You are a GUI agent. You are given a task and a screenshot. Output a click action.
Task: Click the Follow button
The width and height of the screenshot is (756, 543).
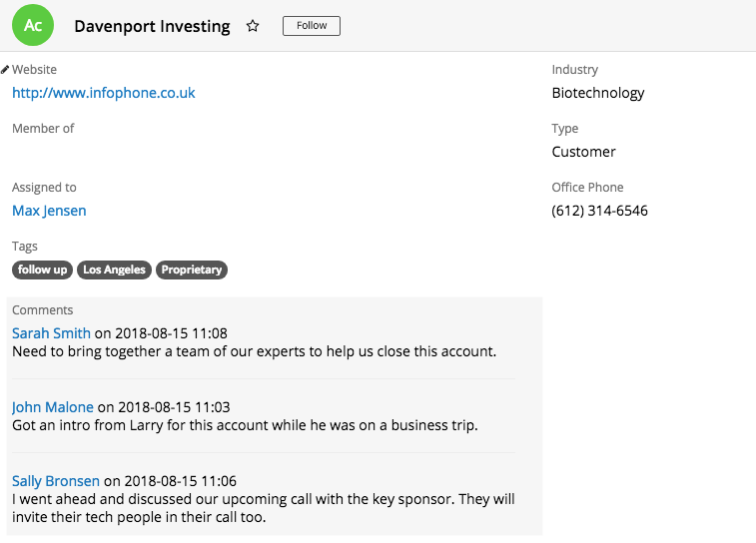(x=312, y=26)
